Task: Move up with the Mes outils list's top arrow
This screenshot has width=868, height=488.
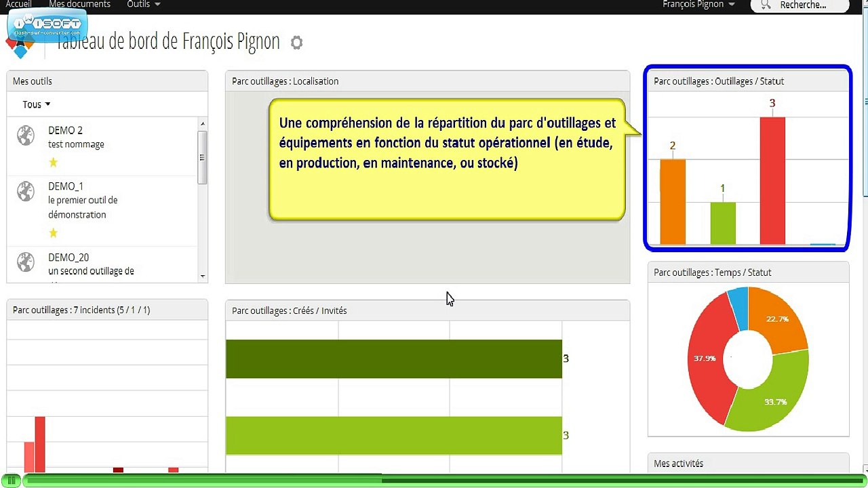Action: (203, 123)
